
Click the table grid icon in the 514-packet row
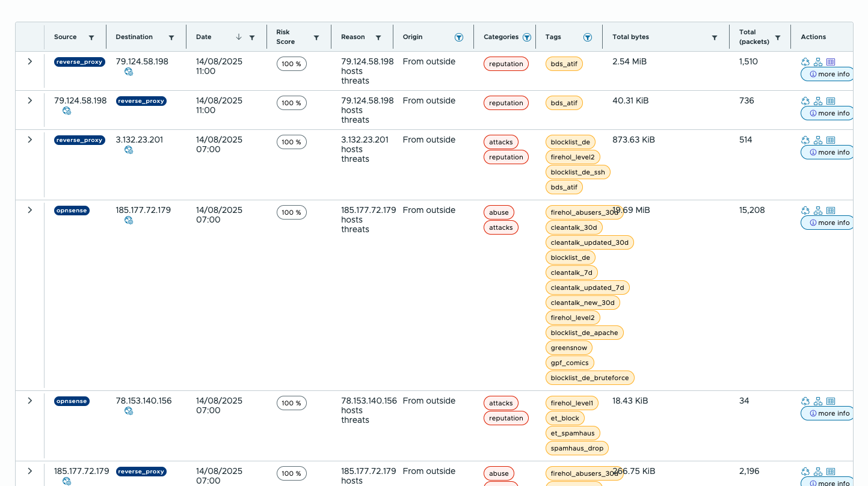pyautogui.click(x=831, y=140)
